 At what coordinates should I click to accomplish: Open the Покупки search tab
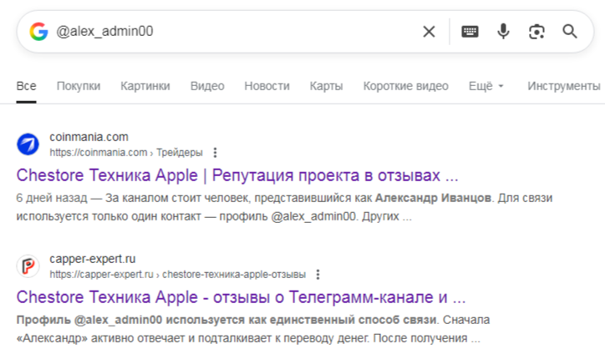coord(79,86)
